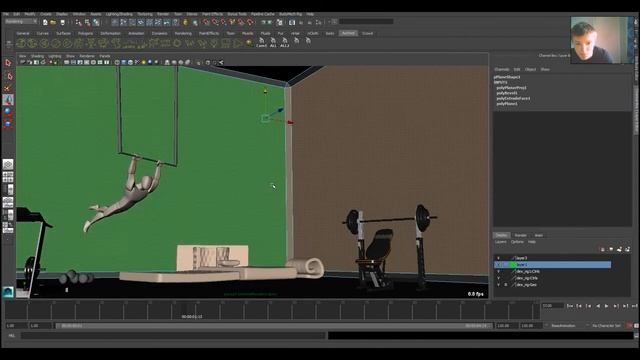Click the use all lights panel icon
Screen dimensions: 640x360
(x=144, y=62)
